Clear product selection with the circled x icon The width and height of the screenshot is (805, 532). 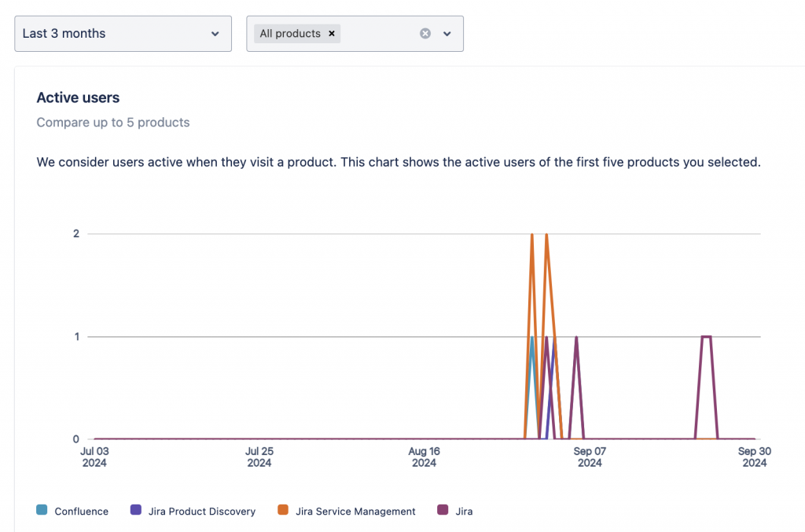425,34
